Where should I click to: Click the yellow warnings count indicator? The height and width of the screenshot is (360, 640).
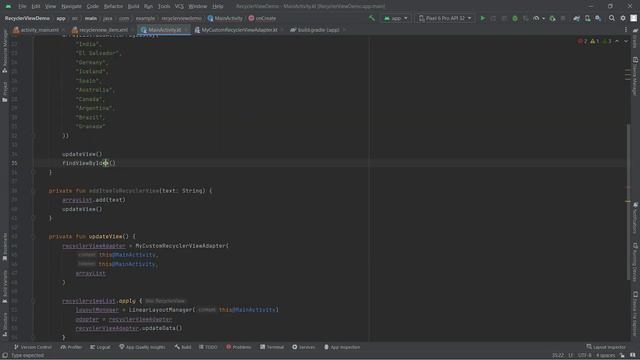coord(595,41)
